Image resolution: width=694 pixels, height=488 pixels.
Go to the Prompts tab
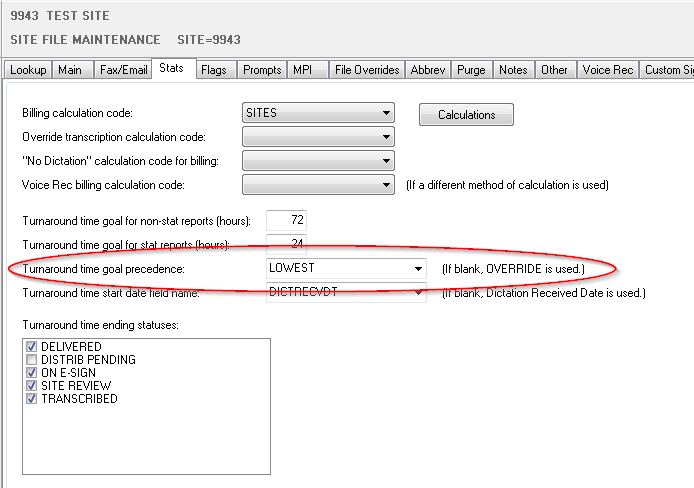point(261,70)
